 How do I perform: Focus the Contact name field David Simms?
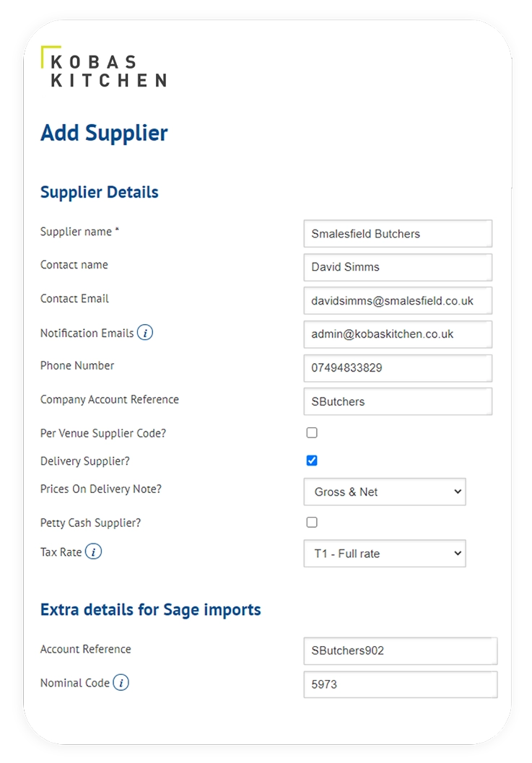(x=398, y=267)
